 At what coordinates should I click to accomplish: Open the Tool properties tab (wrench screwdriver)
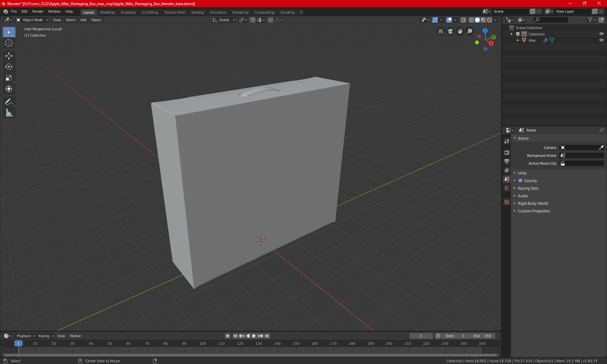(x=507, y=141)
